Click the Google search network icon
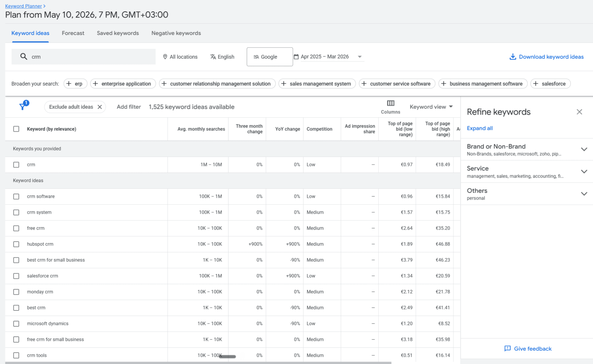This screenshot has width=593, height=364. [x=256, y=57]
